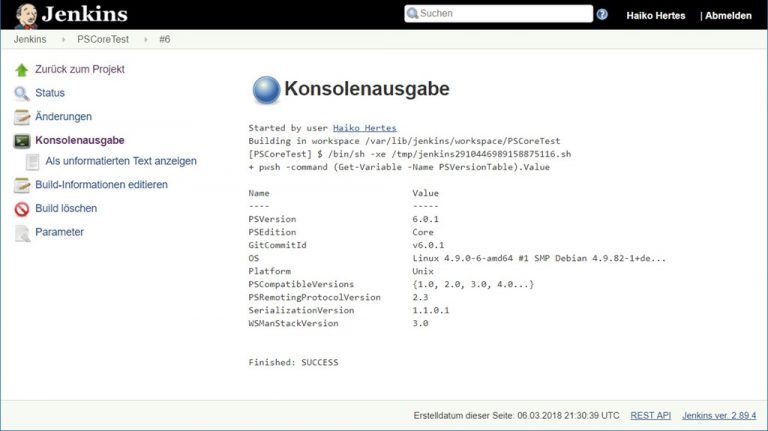The height and width of the screenshot is (431, 768).
Task: Click the red prohibited Build löschen icon
Action: (22, 209)
